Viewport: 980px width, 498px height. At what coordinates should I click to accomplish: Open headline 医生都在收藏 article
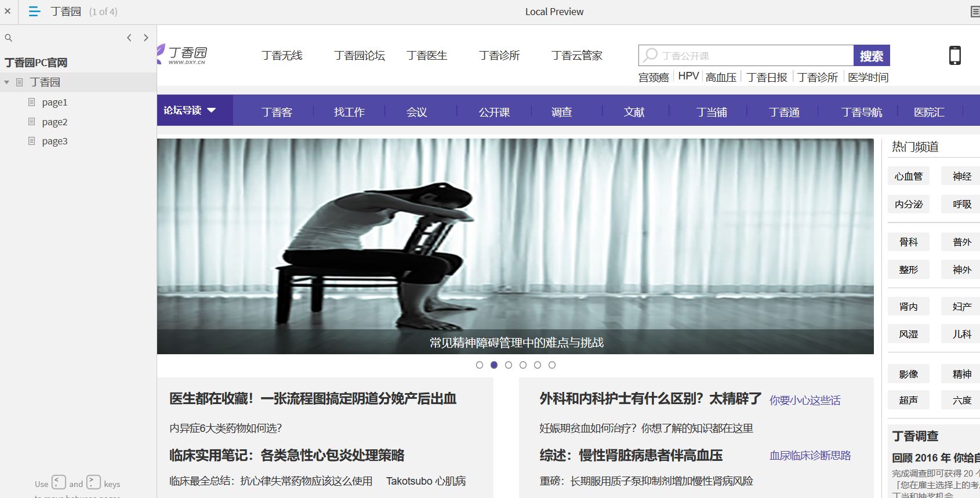(313, 399)
